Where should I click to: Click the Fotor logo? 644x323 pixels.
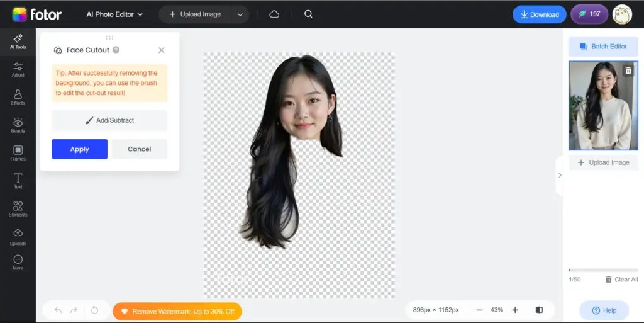[x=37, y=14]
